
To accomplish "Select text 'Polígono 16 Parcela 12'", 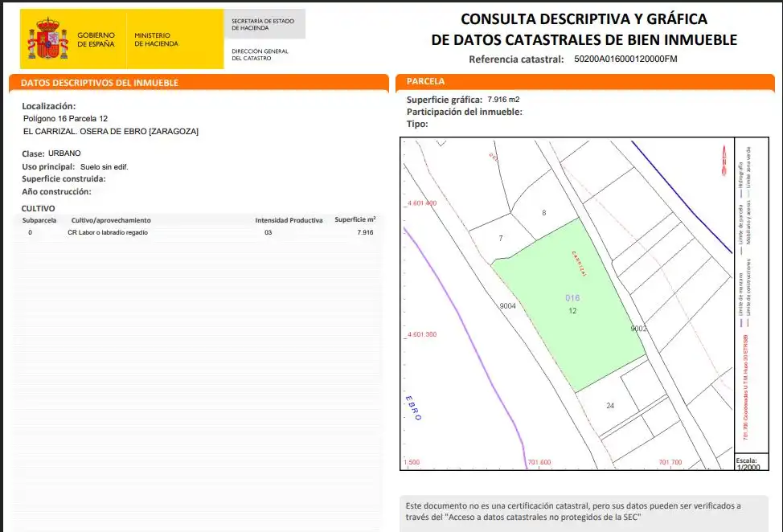I will click(x=65, y=119).
